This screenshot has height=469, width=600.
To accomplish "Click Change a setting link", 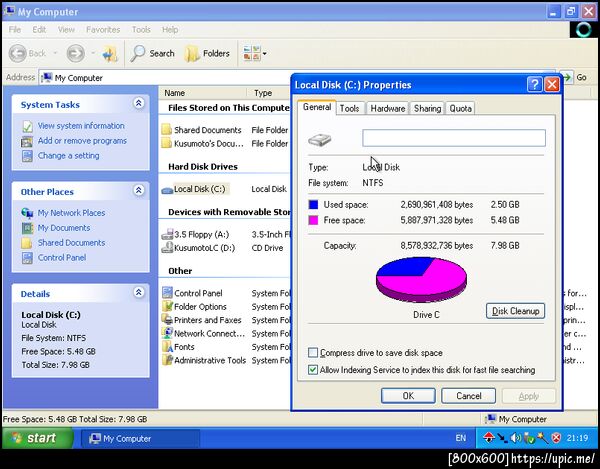I will tap(68, 155).
